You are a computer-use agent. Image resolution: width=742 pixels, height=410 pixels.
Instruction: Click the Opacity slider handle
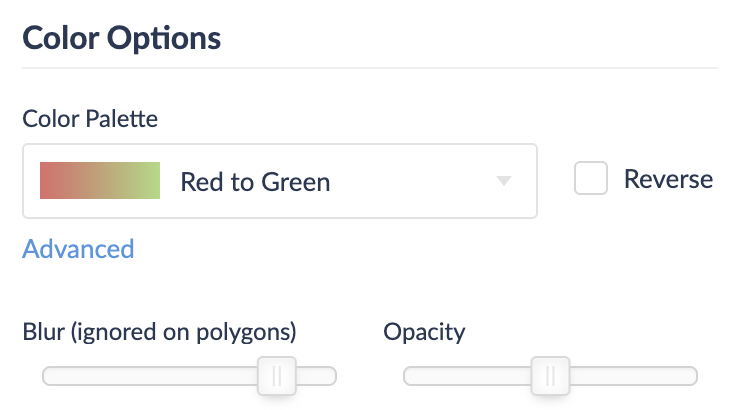(549, 376)
